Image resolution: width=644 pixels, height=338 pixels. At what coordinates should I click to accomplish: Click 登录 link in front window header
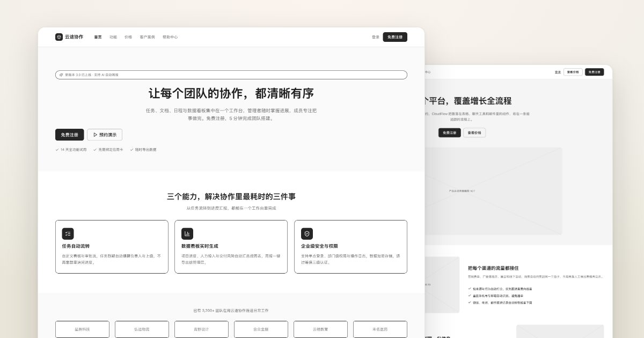tap(376, 37)
